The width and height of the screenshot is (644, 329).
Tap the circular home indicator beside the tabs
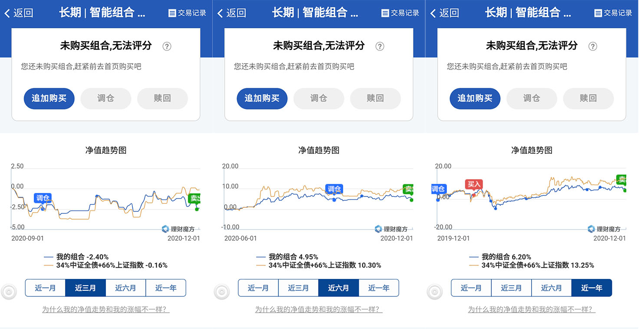pyautogui.click(x=9, y=291)
